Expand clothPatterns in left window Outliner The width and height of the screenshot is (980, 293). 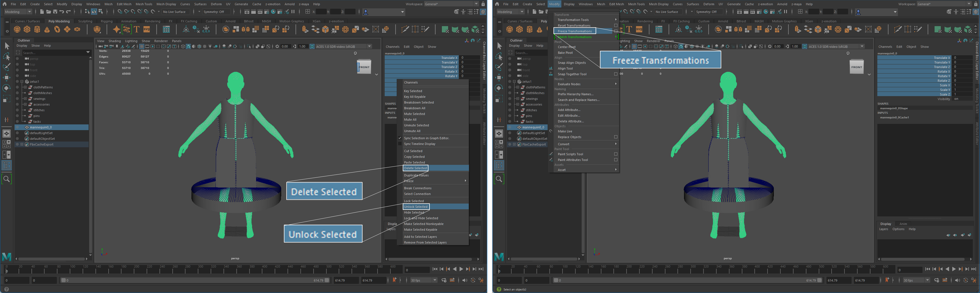click(25, 87)
